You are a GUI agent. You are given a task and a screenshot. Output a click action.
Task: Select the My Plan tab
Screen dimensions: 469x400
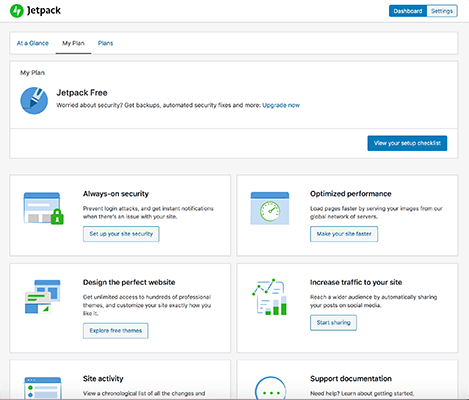pyautogui.click(x=73, y=43)
